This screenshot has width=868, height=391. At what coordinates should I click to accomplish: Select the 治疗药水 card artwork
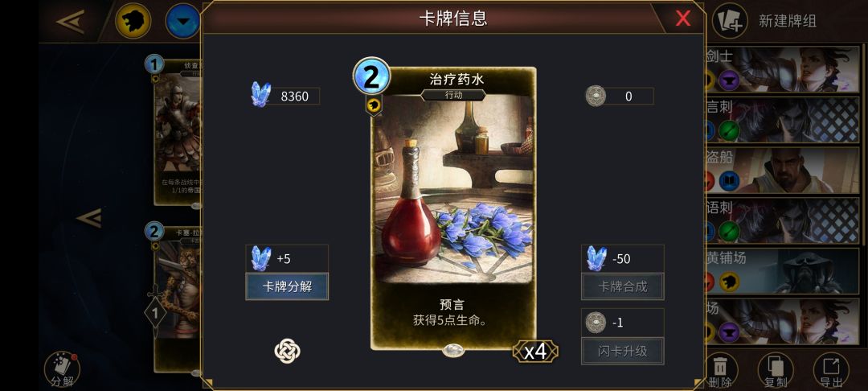click(453, 188)
